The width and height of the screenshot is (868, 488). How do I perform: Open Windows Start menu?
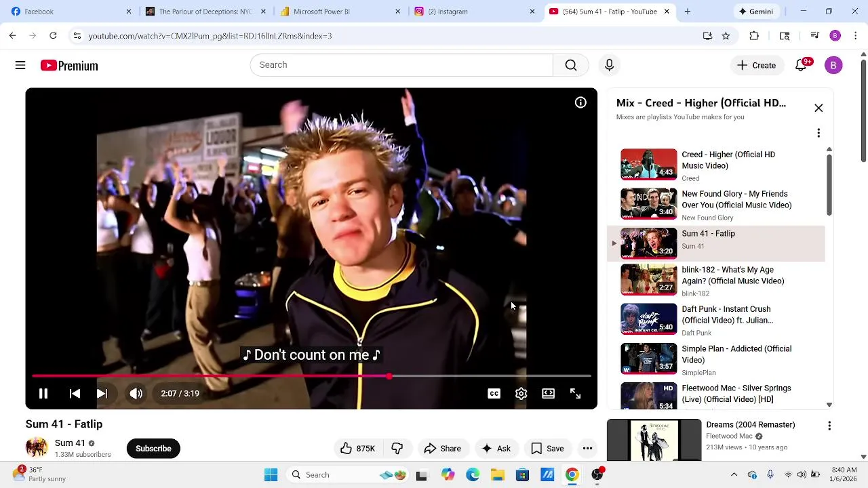pyautogui.click(x=271, y=475)
